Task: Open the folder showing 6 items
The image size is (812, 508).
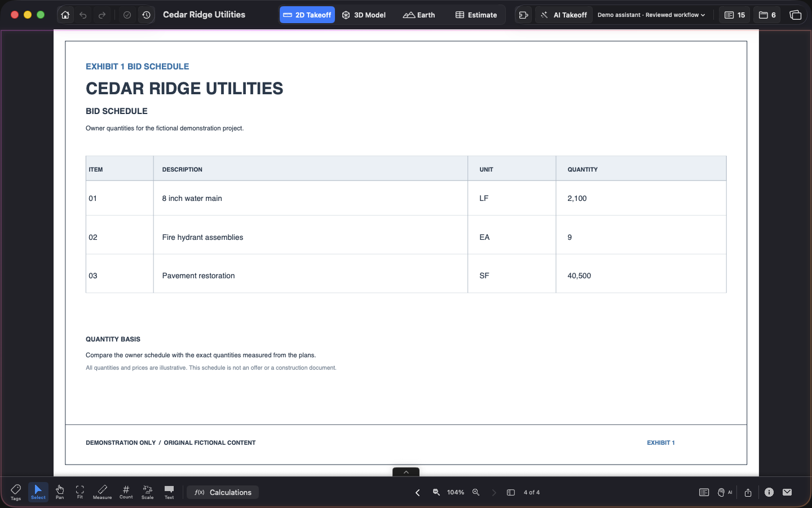Action: [767, 15]
